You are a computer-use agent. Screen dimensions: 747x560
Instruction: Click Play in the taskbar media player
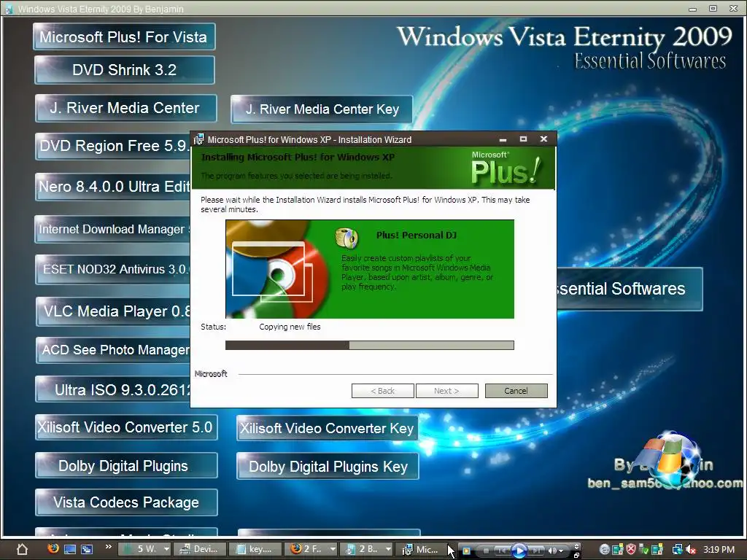pyautogui.click(x=519, y=551)
